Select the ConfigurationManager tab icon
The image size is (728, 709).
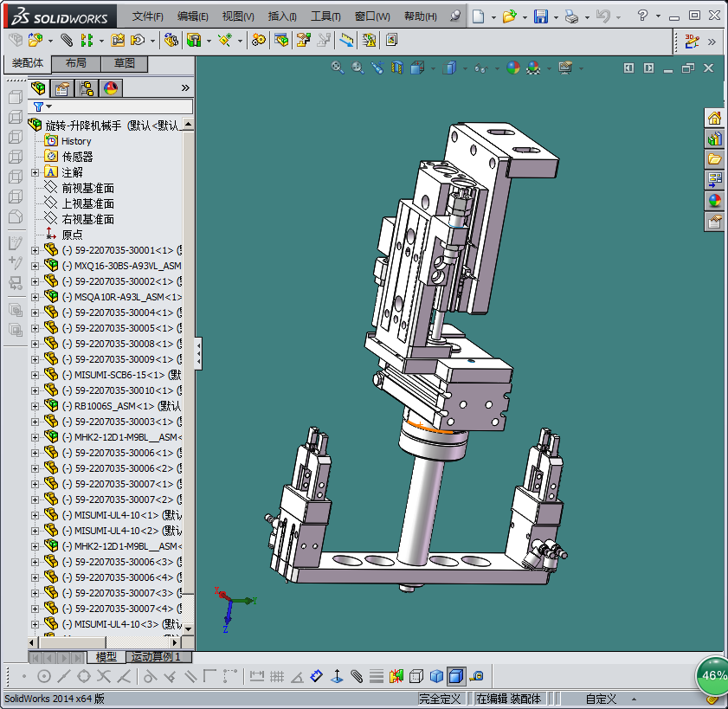point(86,88)
